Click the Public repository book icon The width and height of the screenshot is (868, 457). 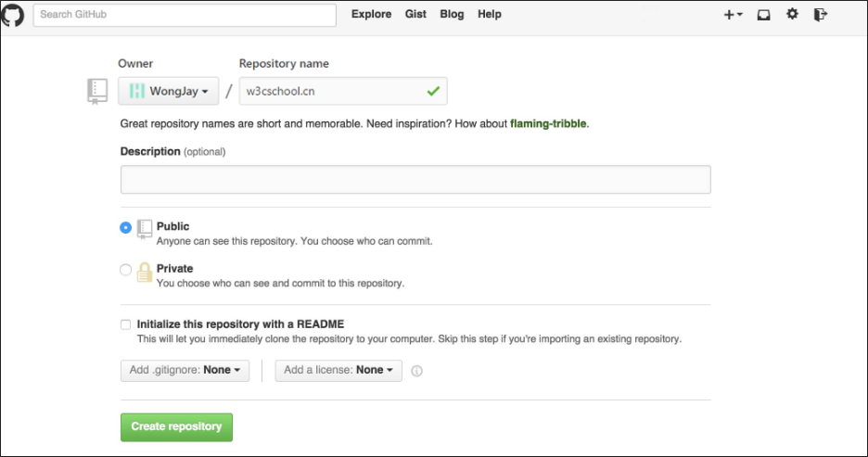145,227
